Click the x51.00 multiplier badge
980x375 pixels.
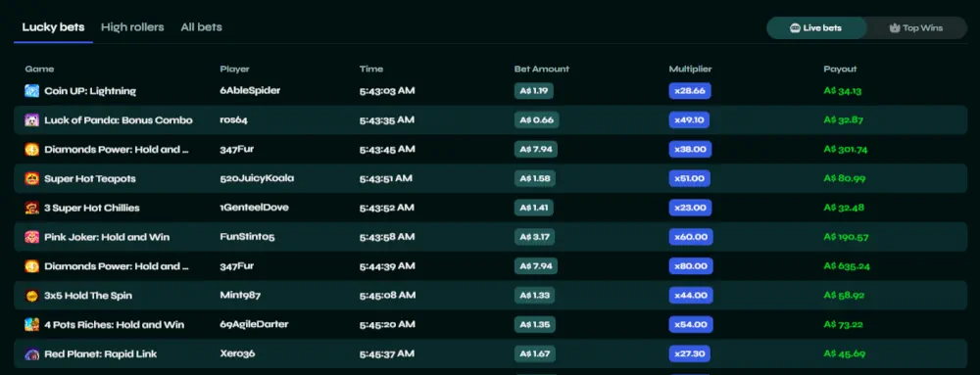coord(689,179)
